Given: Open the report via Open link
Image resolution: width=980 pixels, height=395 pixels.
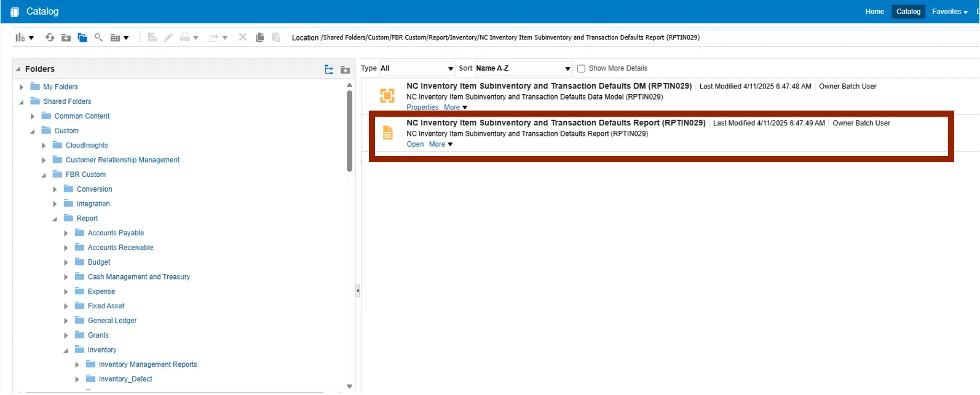Looking at the screenshot, I should [x=415, y=144].
